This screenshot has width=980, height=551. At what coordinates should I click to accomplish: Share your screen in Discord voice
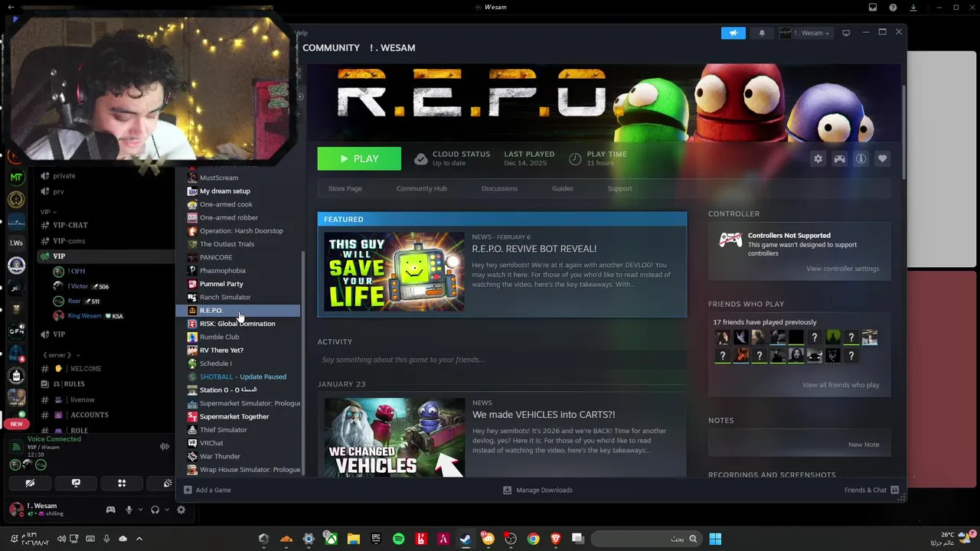tap(76, 483)
